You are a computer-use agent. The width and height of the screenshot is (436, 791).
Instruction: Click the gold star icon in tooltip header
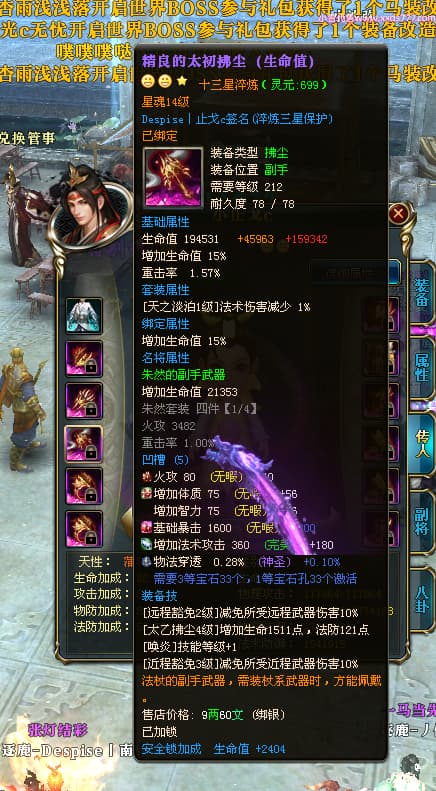(182, 81)
